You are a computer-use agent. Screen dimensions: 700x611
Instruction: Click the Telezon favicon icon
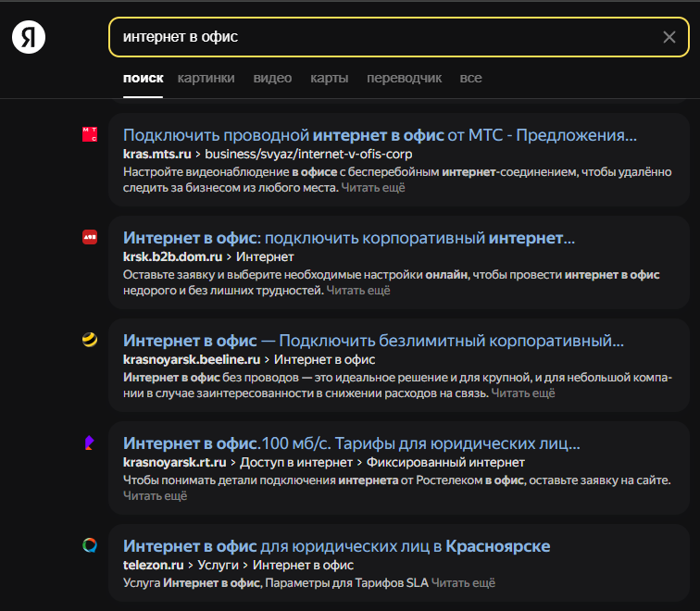90,545
